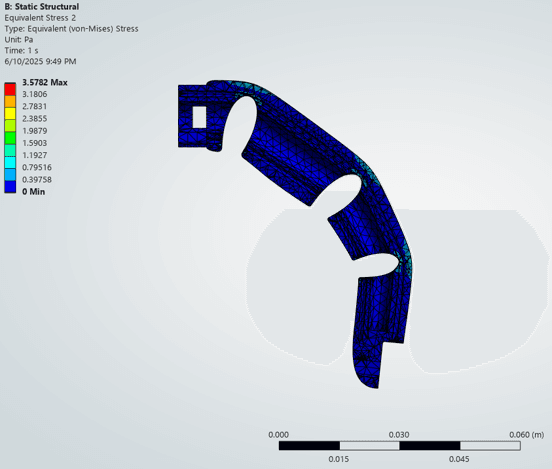552x469 pixels.
Task: Click the bright green legend band
Action: (10, 138)
